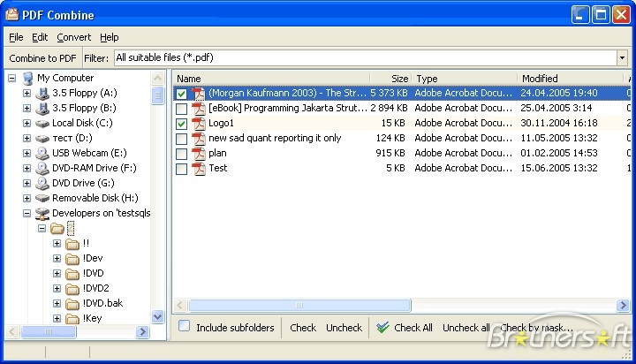Screen dimensions: 636x364
Task: Click the PDF icon beside Logo1 file
Action: pos(198,124)
